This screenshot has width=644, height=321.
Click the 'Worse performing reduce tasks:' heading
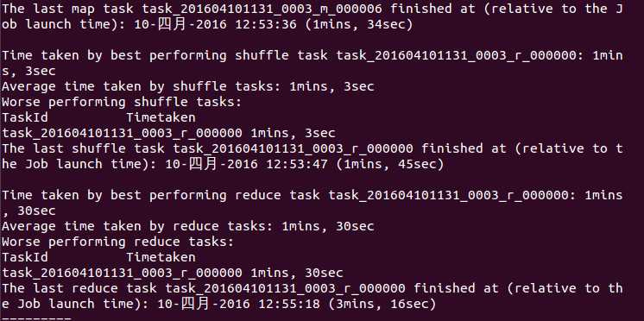117,242
